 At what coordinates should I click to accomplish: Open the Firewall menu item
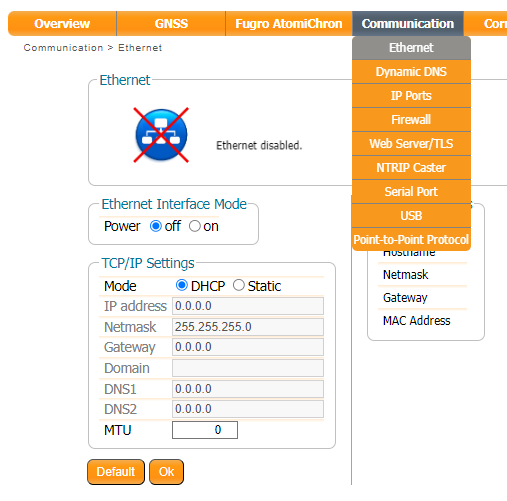(x=411, y=120)
